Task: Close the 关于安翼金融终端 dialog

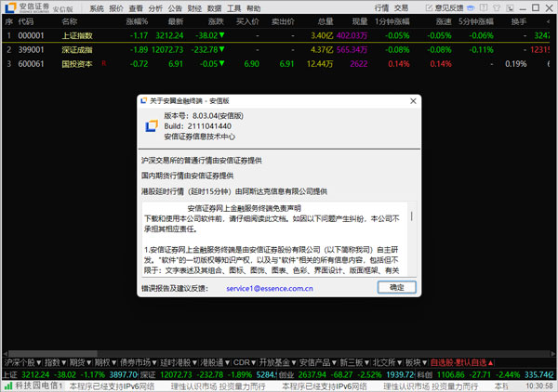Action: [x=413, y=101]
